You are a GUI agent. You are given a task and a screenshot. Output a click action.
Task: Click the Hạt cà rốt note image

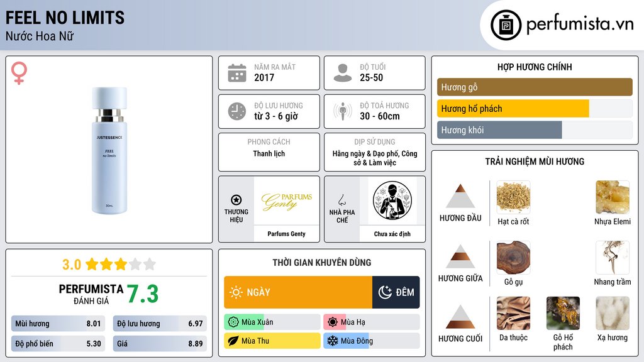[513, 197]
